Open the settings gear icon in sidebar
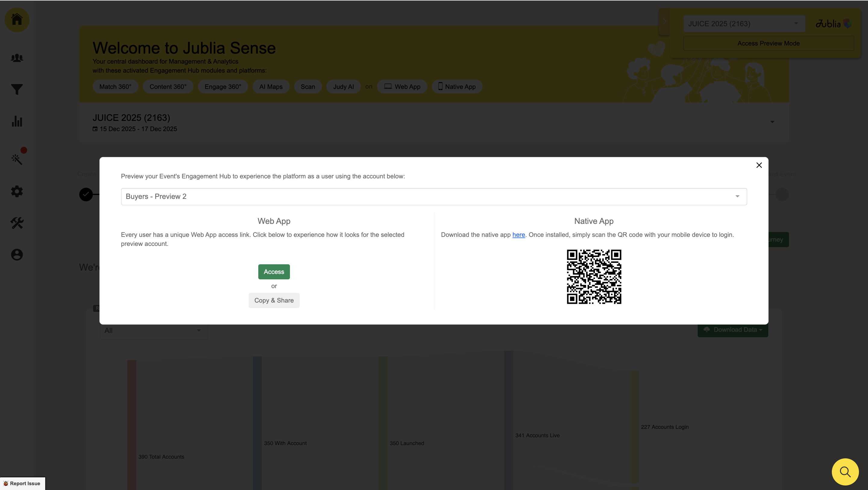868x490 pixels. click(17, 191)
